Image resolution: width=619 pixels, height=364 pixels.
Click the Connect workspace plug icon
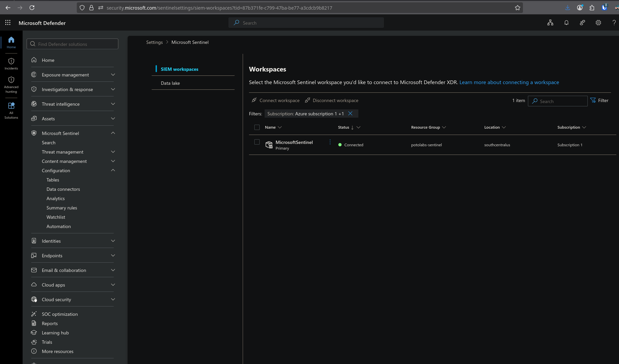point(254,100)
